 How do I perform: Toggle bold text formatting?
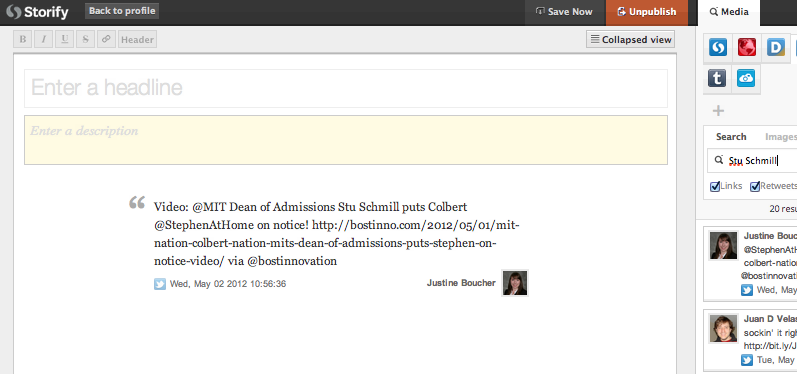23,40
